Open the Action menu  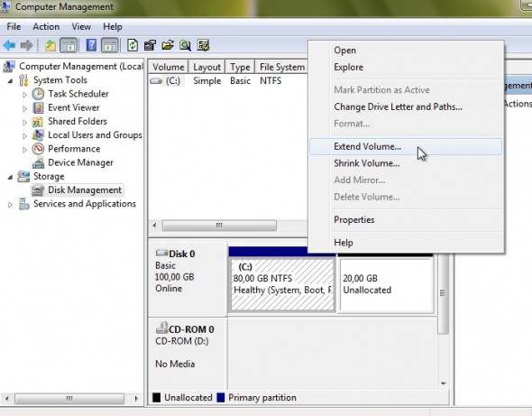pos(46,26)
